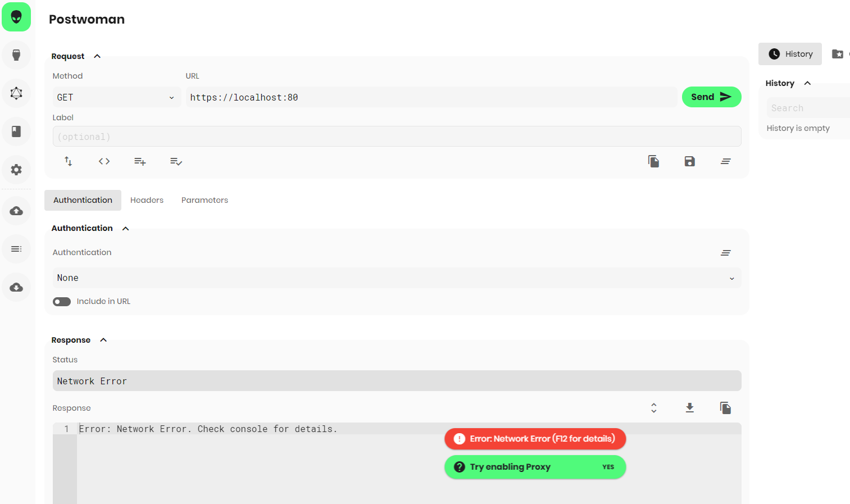This screenshot has width=850, height=504.
Task: Download the response with download icon
Action: pyautogui.click(x=690, y=408)
